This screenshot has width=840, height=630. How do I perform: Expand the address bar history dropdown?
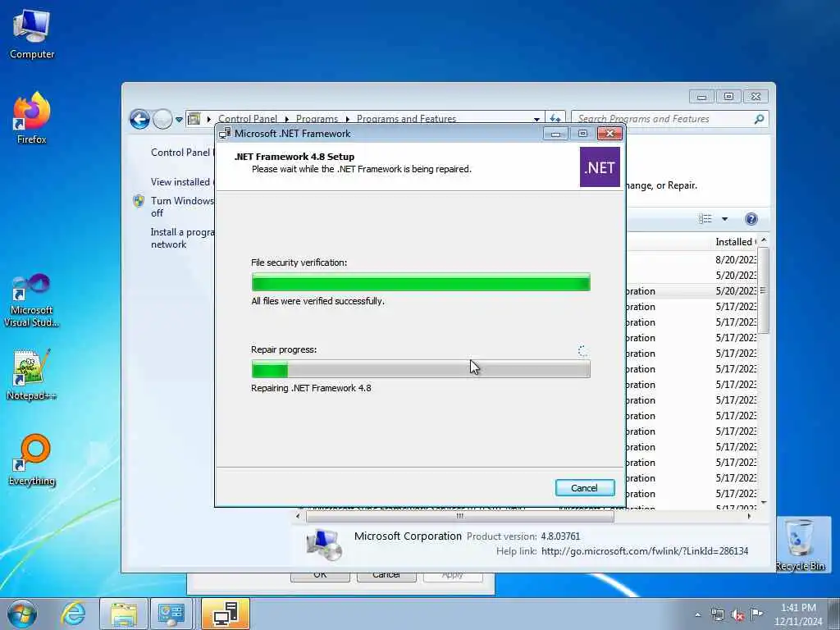click(x=536, y=119)
